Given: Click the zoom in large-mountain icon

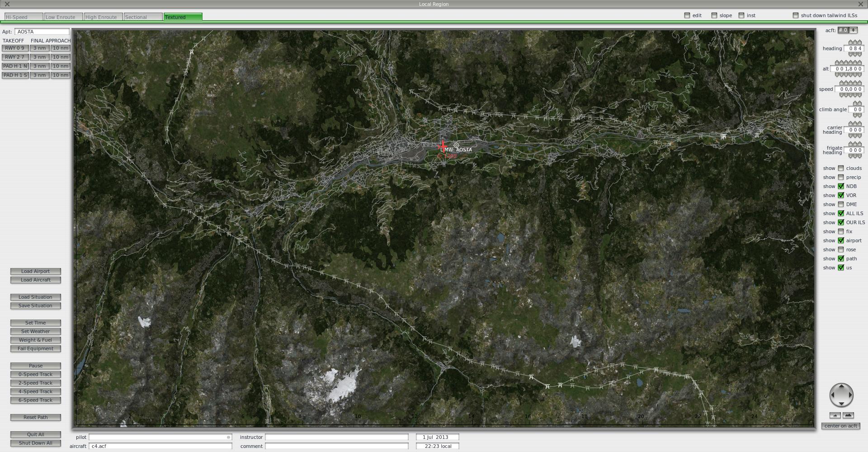Looking at the screenshot, I should coord(848,415).
